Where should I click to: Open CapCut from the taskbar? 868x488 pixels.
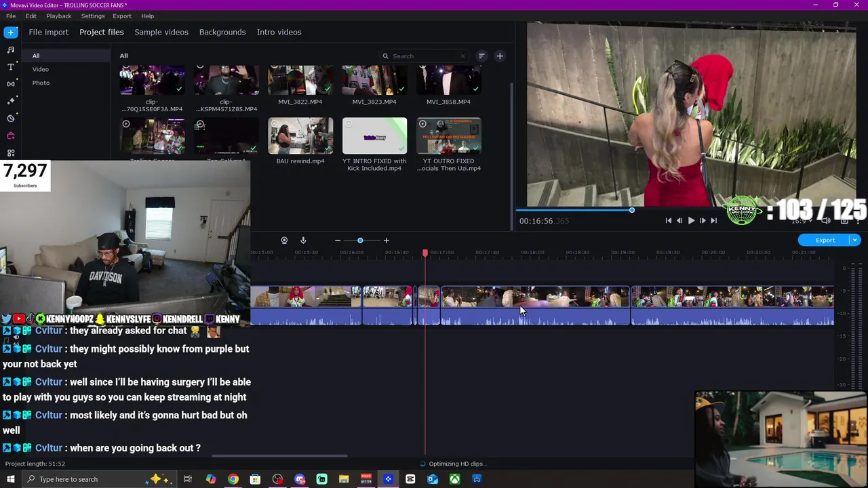point(410,479)
